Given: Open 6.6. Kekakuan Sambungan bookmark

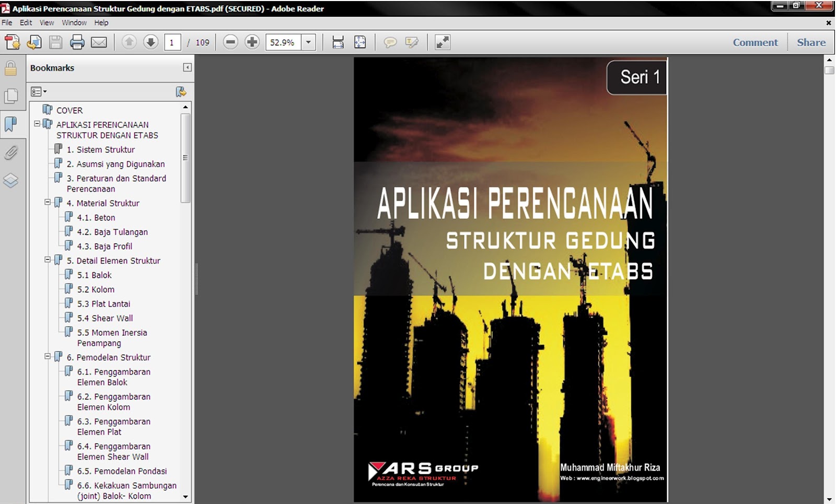Looking at the screenshot, I should click(x=127, y=490).
